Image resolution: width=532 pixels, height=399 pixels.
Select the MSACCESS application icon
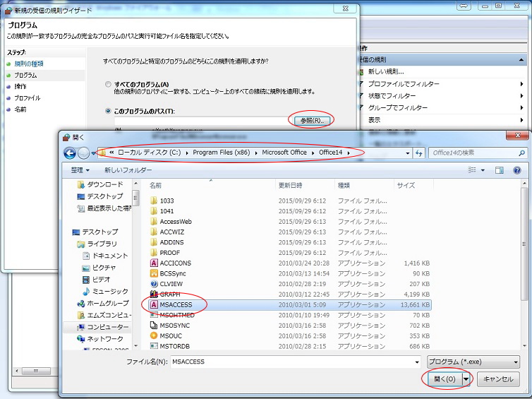tap(154, 304)
